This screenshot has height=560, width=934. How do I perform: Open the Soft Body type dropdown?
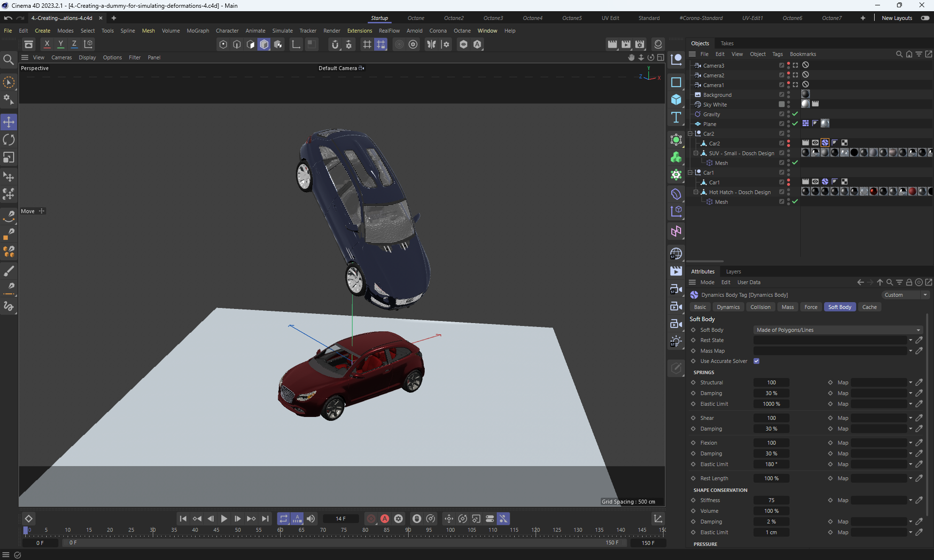838,330
